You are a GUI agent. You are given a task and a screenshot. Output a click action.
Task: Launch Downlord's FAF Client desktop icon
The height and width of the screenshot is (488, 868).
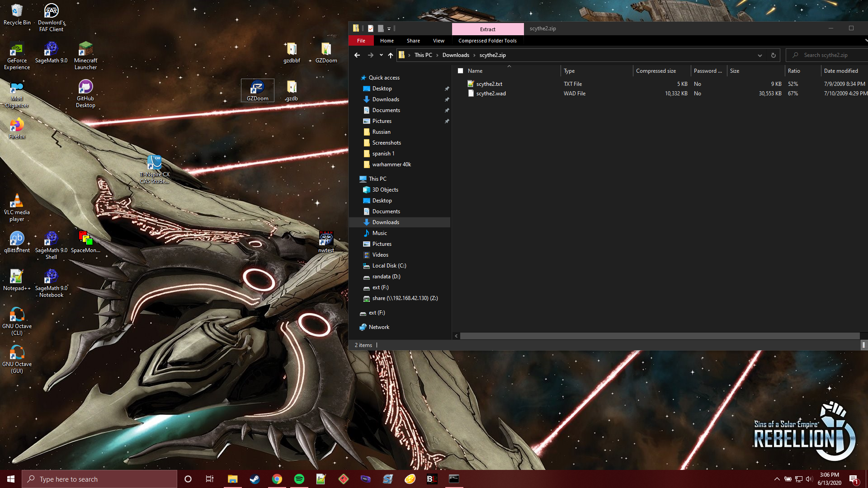click(x=51, y=18)
